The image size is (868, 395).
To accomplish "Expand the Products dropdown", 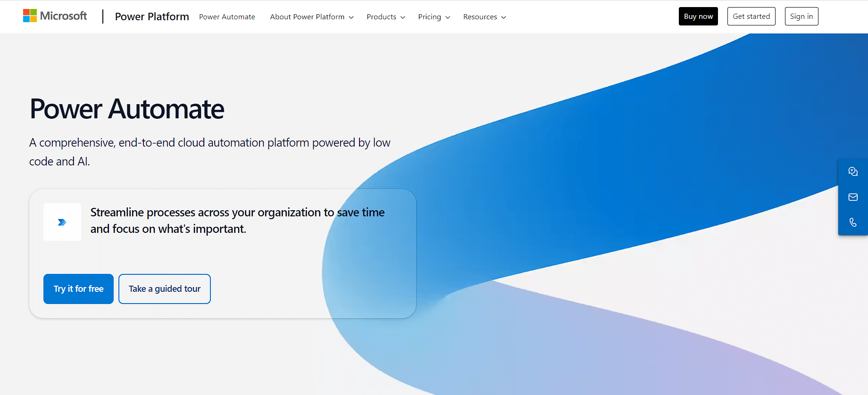I will (x=386, y=17).
